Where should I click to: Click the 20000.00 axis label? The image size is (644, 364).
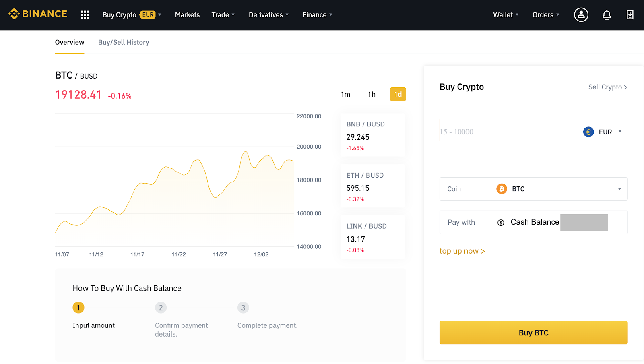[x=309, y=147]
